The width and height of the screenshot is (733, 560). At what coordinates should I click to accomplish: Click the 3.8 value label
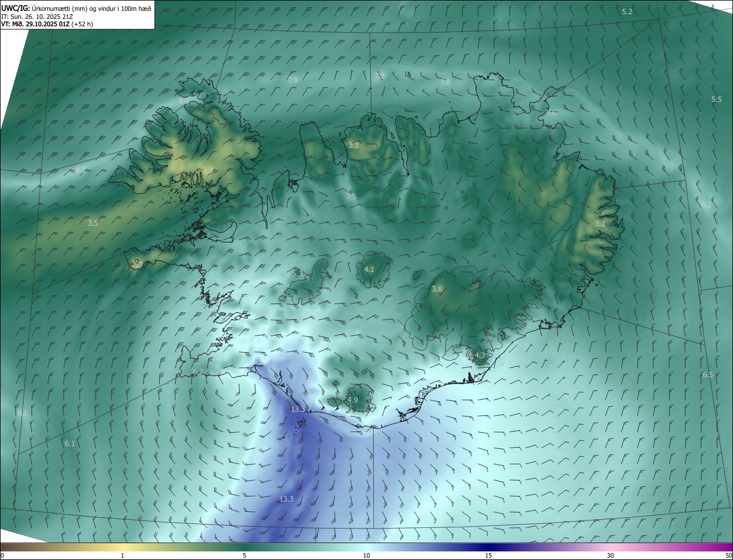coord(437,289)
